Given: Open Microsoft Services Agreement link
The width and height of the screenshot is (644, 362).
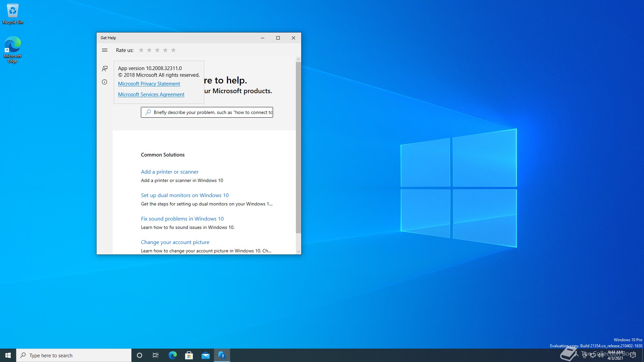Looking at the screenshot, I should (x=151, y=95).
